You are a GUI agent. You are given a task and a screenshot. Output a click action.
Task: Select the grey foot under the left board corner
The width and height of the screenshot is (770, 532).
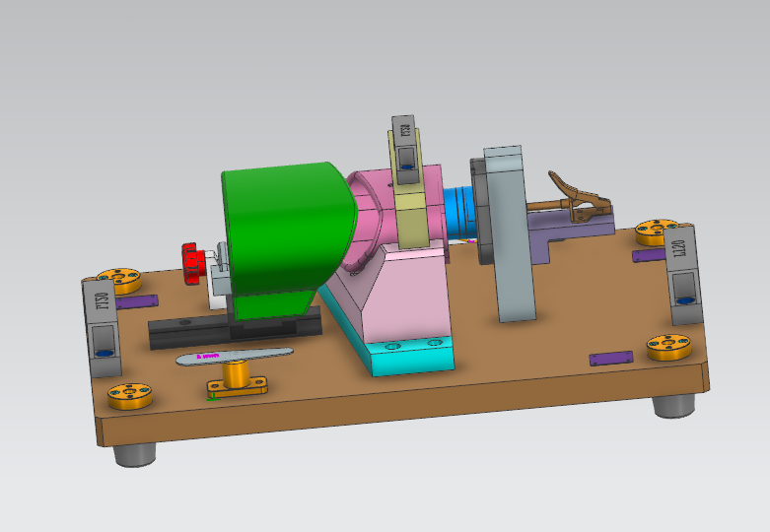click(x=135, y=455)
